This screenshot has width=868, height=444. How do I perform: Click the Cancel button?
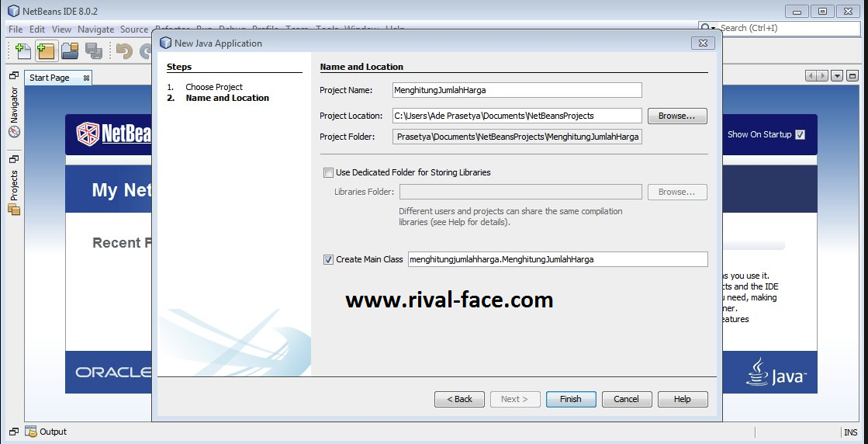[x=627, y=399]
